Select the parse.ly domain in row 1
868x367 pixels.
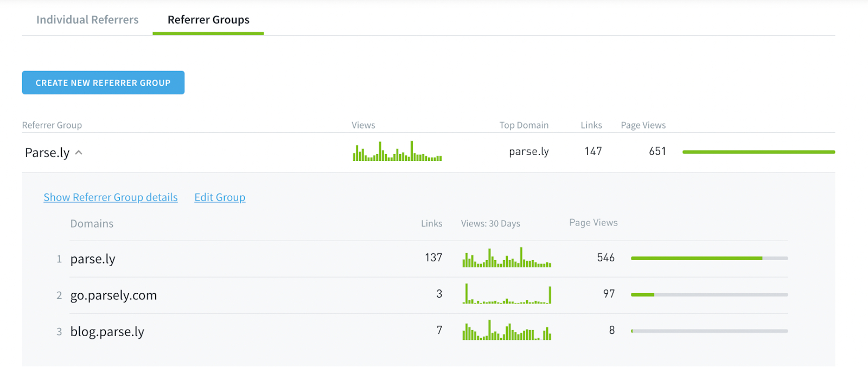pyautogui.click(x=93, y=259)
